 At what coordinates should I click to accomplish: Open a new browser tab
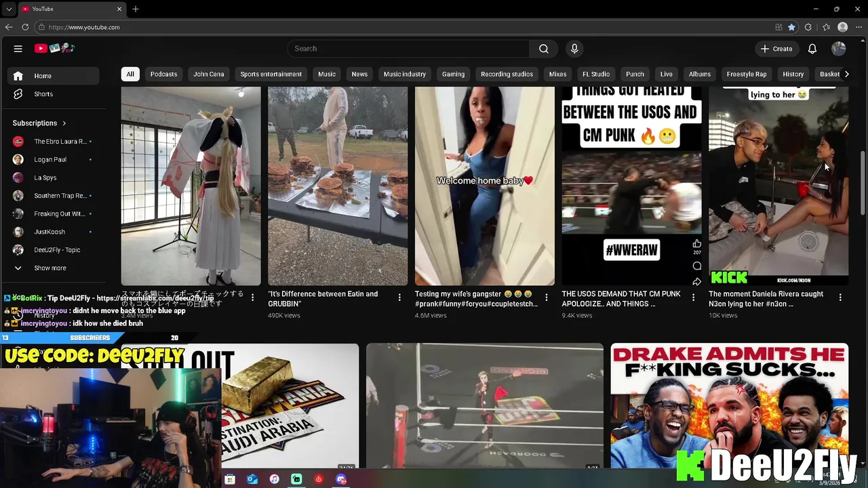pos(136,9)
